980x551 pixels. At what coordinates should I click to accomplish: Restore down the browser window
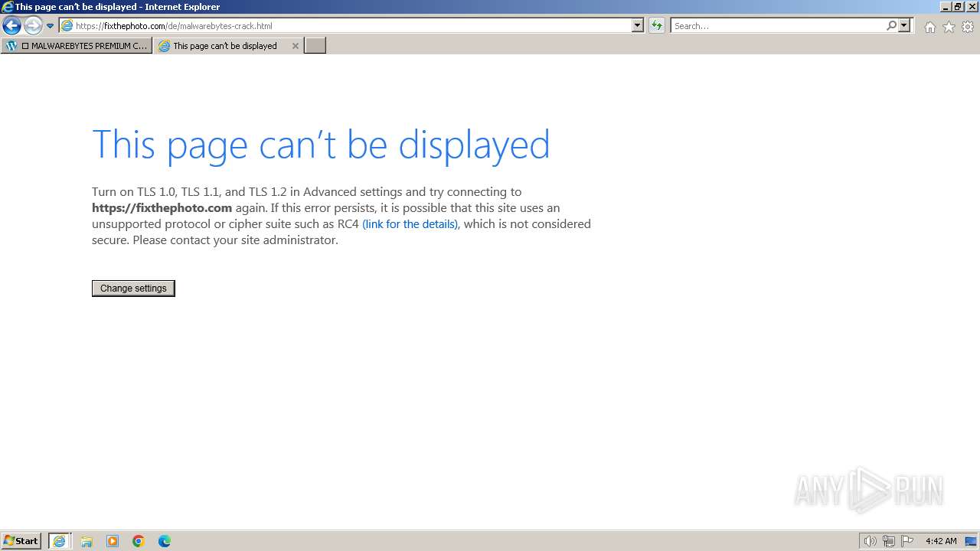(958, 7)
